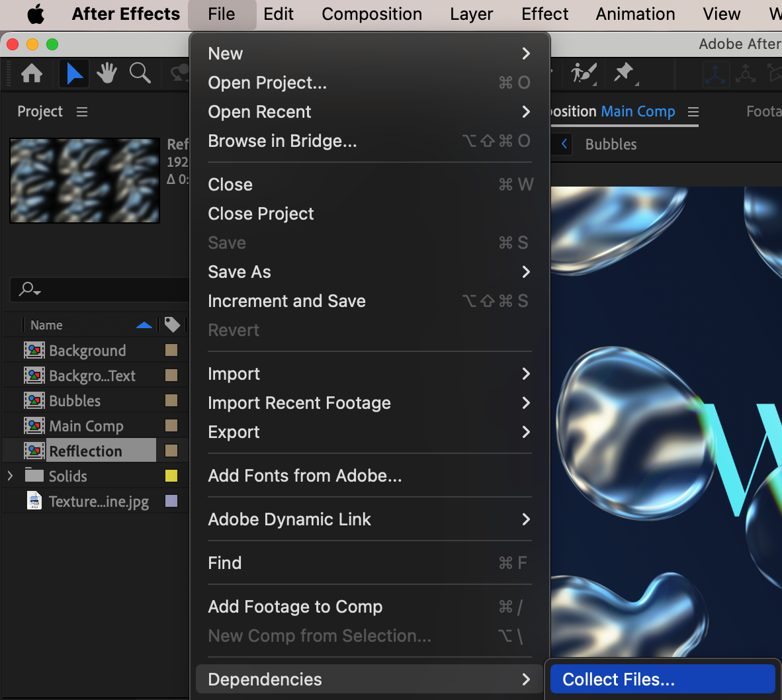Click Background item's tan label swatch

(x=171, y=350)
